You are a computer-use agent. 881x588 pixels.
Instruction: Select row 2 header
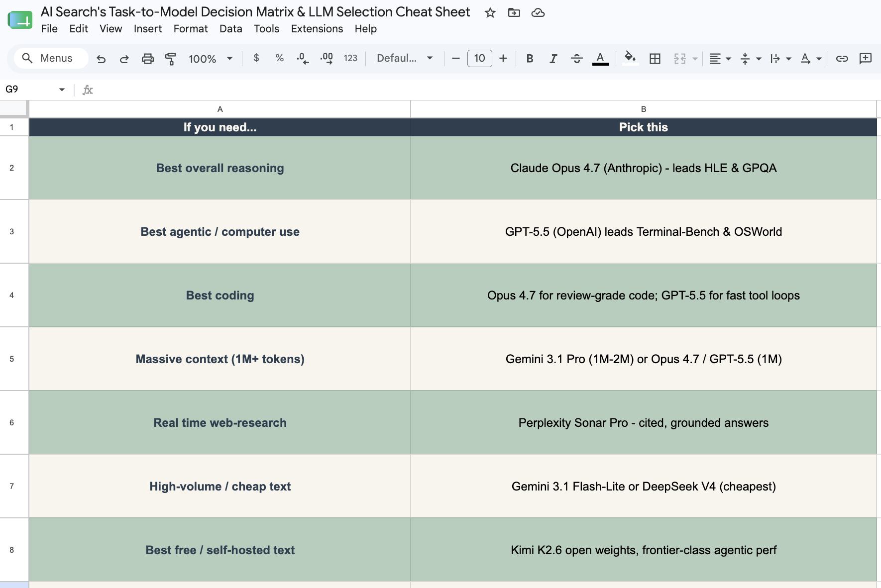point(12,168)
